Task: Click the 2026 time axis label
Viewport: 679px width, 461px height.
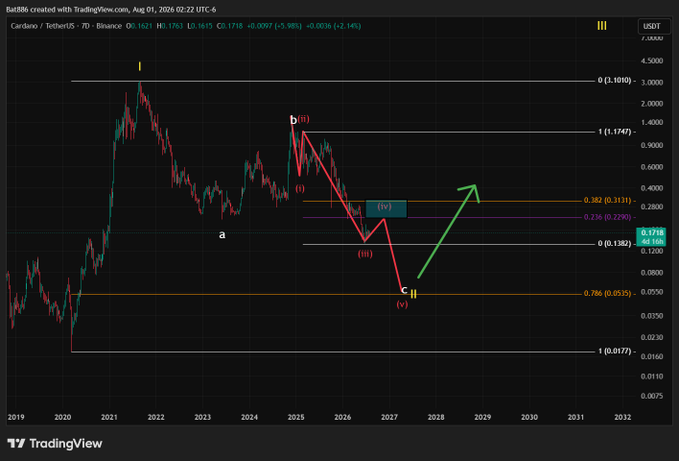Action: coord(343,417)
